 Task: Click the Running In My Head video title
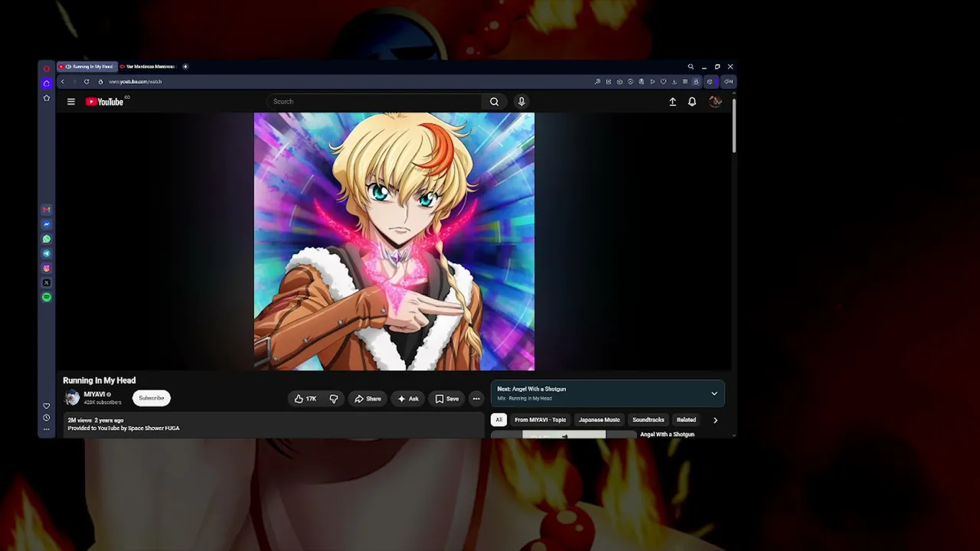[x=100, y=380]
